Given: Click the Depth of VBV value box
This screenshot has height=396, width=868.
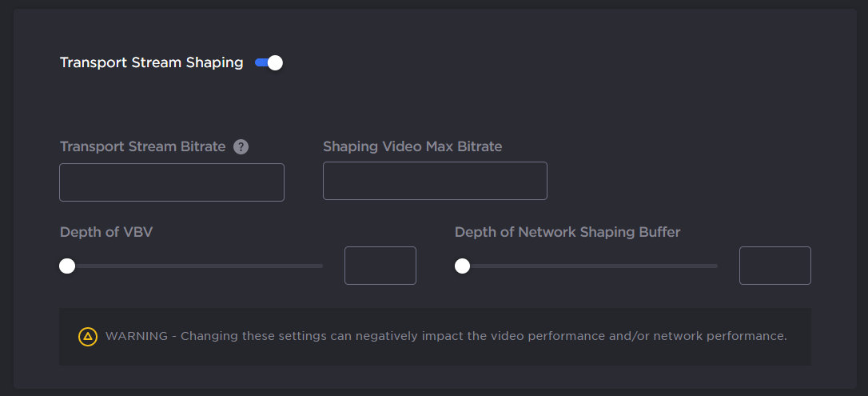Looking at the screenshot, I should click(x=380, y=266).
